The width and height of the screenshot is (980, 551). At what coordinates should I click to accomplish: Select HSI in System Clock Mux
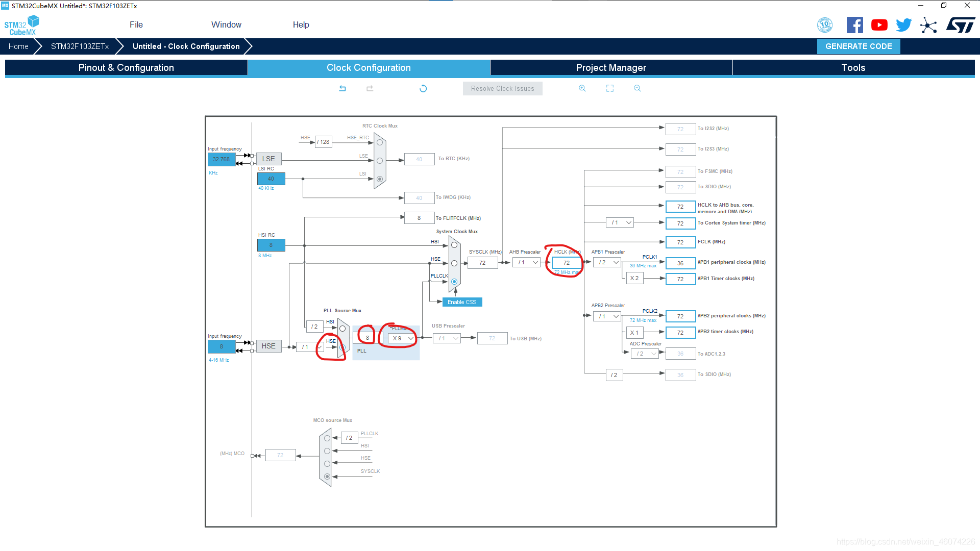454,245
